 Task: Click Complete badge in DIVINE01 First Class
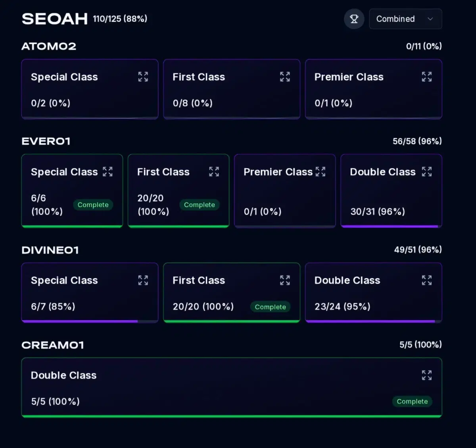coord(270,307)
